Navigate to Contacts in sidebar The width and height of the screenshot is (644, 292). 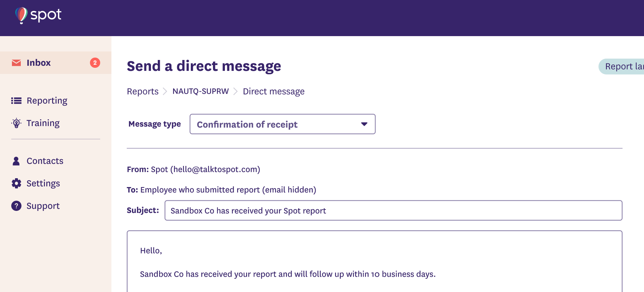point(45,161)
